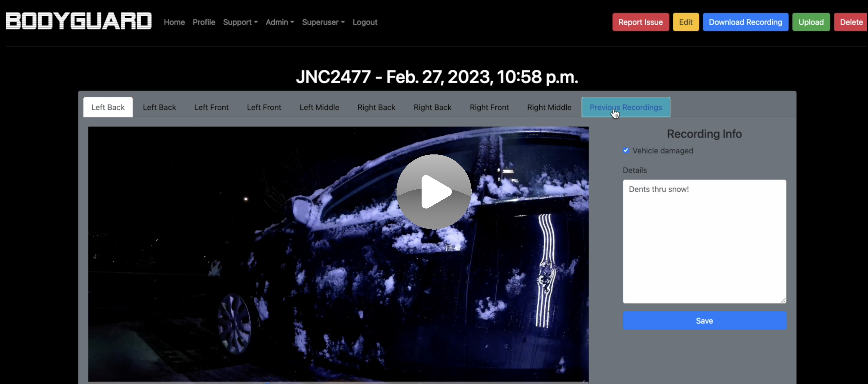Click the Logout link
The height and width of the screenshot is (384, 868).
(x=365, y=22)
